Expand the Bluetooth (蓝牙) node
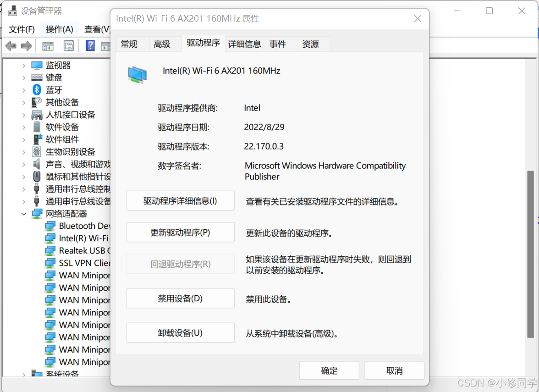This screenshot has width=539, height=392. click(23, 90)
